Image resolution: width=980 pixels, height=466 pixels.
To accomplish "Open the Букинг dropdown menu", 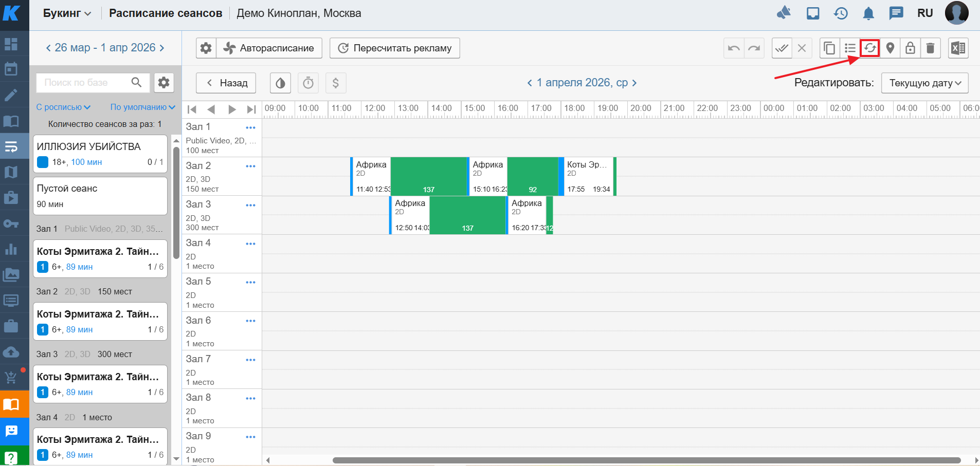I will tap(67, 13).
